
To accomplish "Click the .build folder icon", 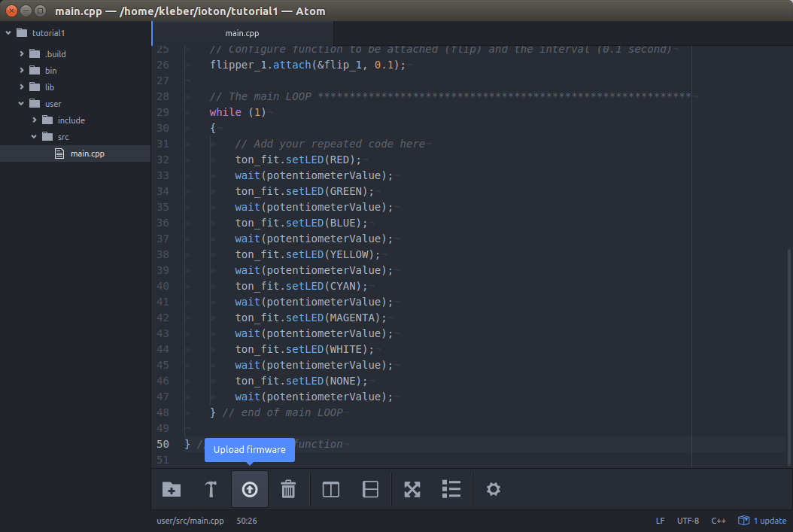I will pyautogui.click(x=35, y=53).
